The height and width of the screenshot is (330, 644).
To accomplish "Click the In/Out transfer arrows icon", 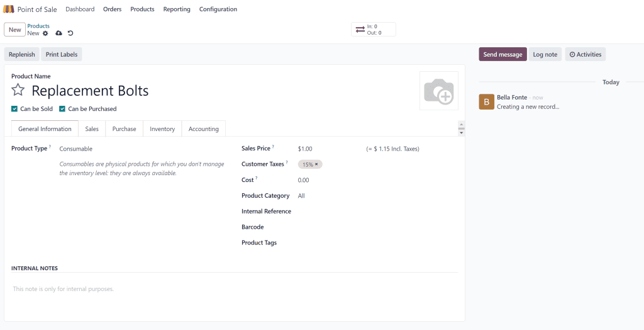I will 360,30.
